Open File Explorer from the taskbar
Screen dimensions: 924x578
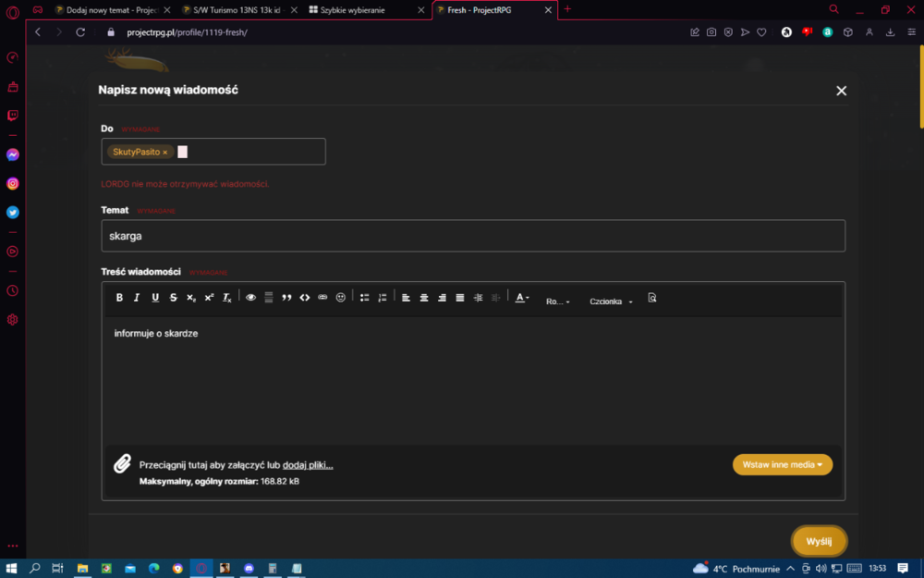point(82,569)
